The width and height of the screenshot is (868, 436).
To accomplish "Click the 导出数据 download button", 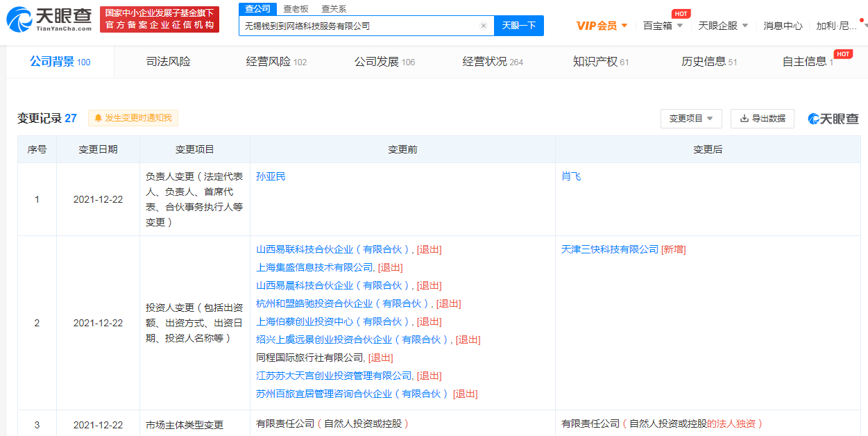I will coord(762,119).
